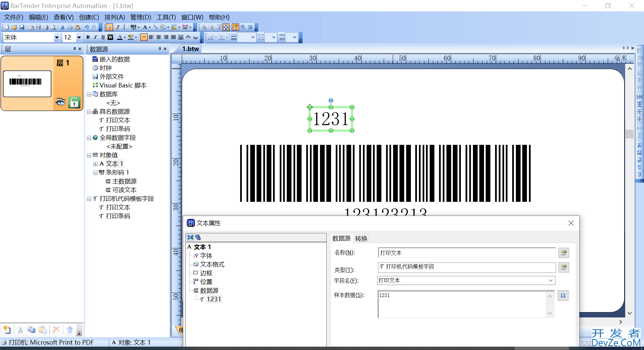The image size is (644, 350).
Task: Open 排列(A) menu
Action: (115, 17)
